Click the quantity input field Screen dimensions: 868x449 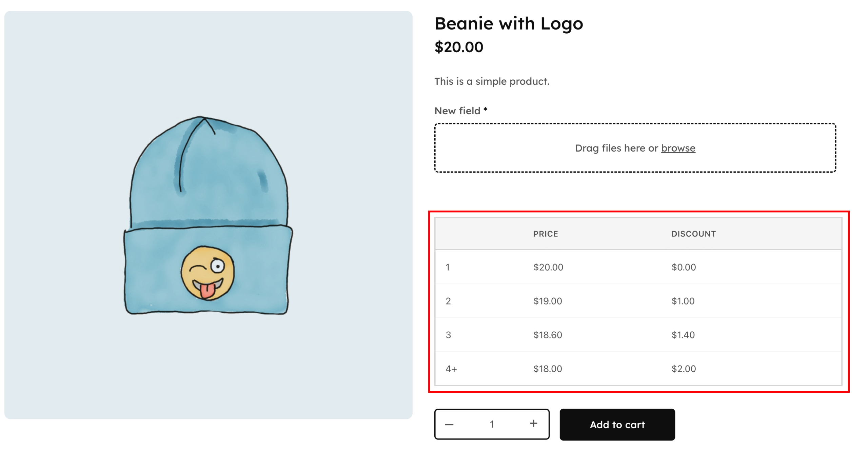pos(492,424)
